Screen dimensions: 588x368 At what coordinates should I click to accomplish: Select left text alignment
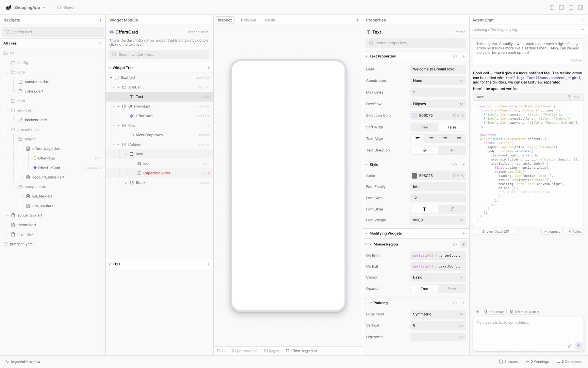[x=418, y=139]
